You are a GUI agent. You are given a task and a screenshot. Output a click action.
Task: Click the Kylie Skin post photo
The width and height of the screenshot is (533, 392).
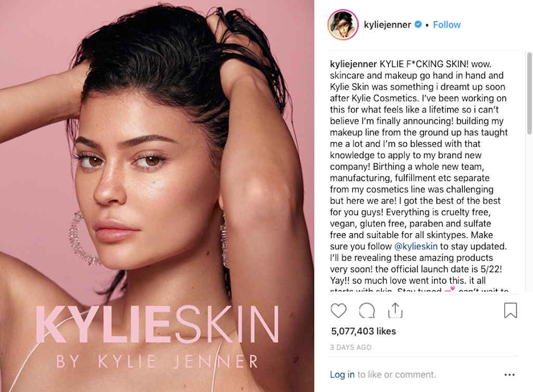[x=157, y=196]
